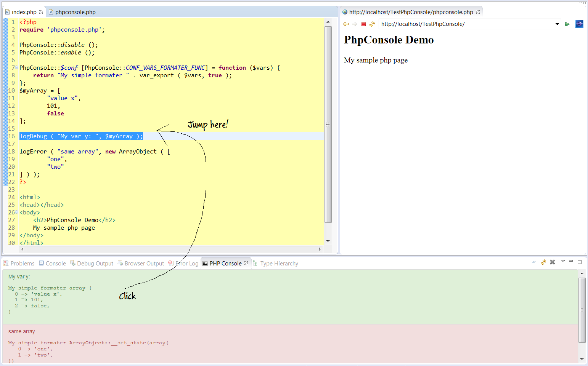Open the Problems view tab

19,263
